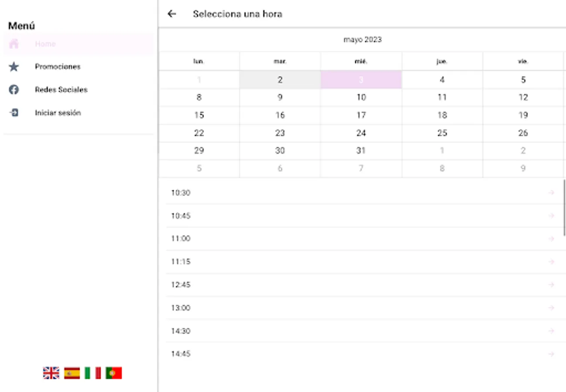Choose the Portuguese flag language
This screenshot has width=566, height=392.
pyautogui.click(x=113, y=373)
